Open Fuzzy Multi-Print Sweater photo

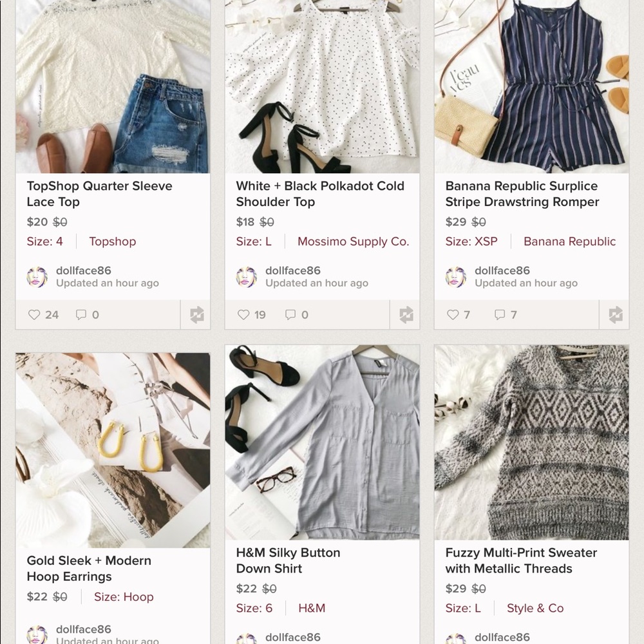coord(531,442)
